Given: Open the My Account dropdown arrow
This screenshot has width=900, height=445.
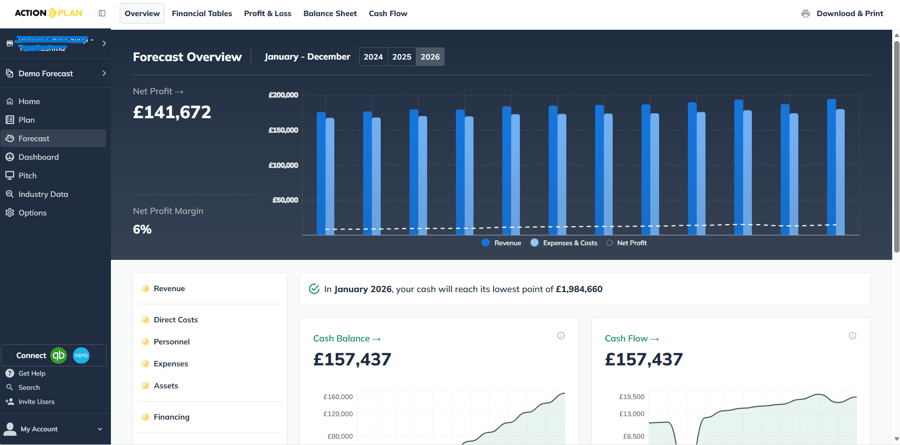Looking at the screenshot, I should [100, 429].
